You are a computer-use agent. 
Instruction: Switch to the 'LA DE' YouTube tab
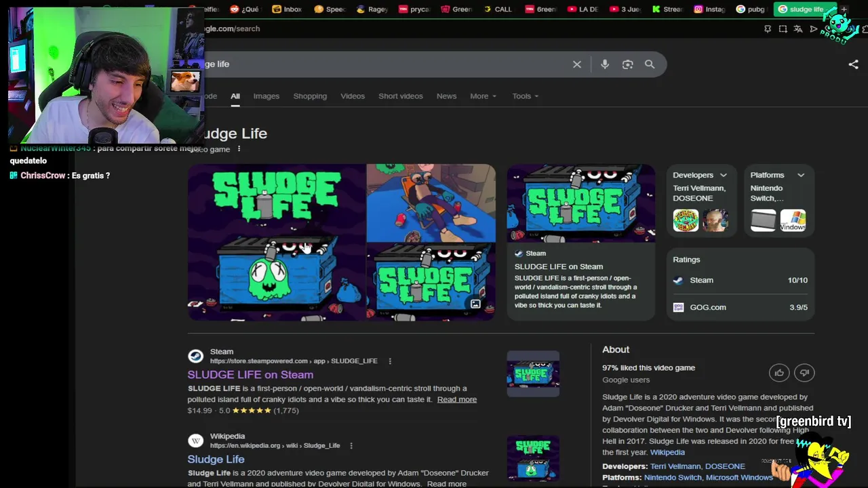[x=583, y=9]
